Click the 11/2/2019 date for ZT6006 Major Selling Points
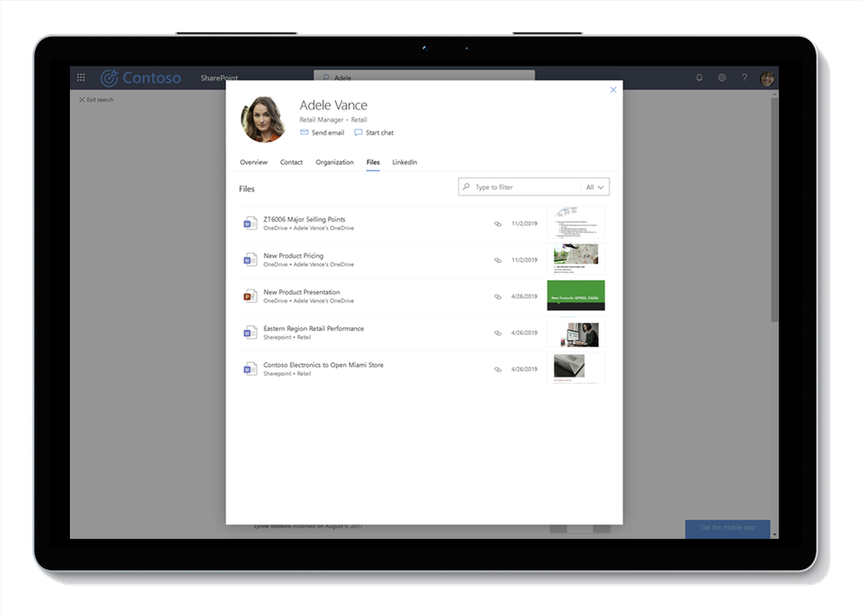Image resolution: width=863 pixels, height=616 pixels. coord(524,224)
